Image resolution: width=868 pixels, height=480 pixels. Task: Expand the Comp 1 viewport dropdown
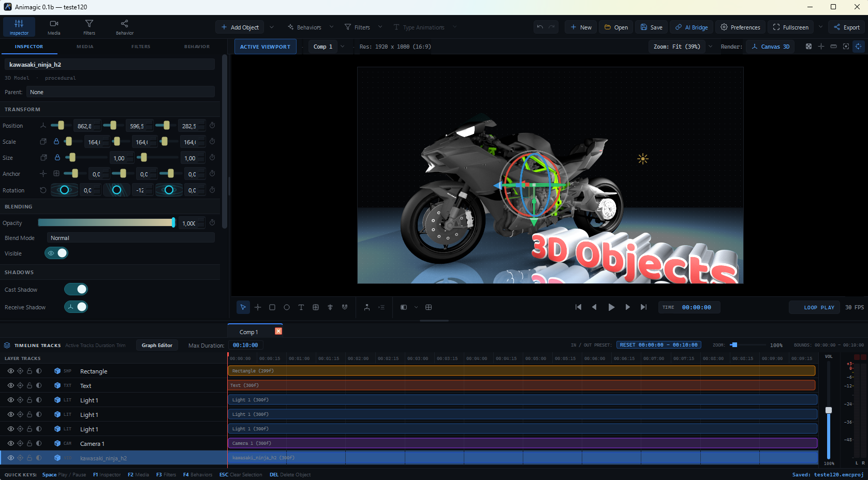342,47
